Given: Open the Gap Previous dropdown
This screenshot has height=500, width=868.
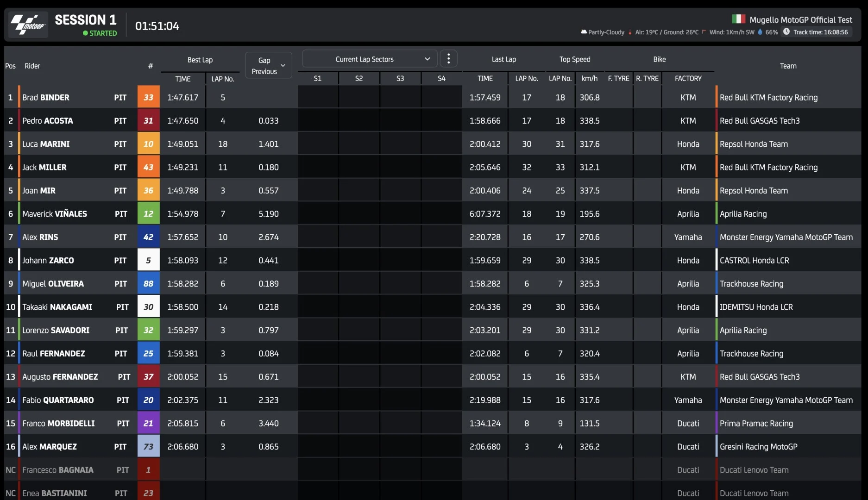Looking at the screenshot, I should (x=269, y=66).
